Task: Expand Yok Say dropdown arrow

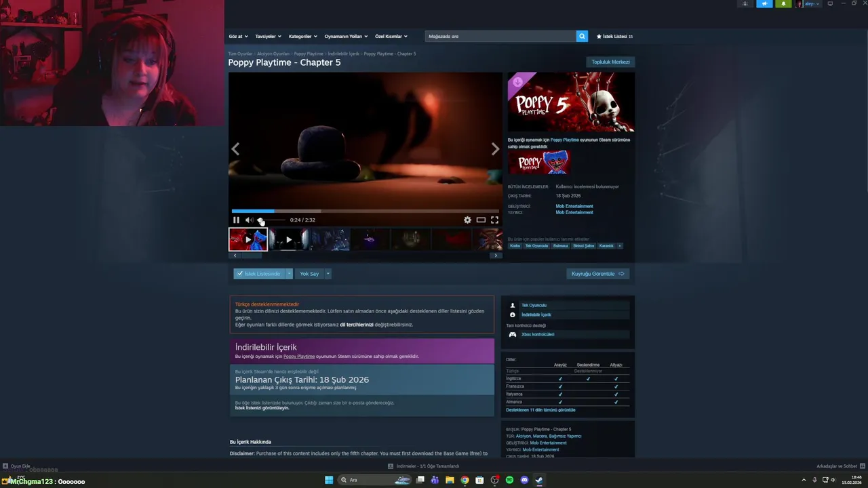Action: click(x=328, y=274)
